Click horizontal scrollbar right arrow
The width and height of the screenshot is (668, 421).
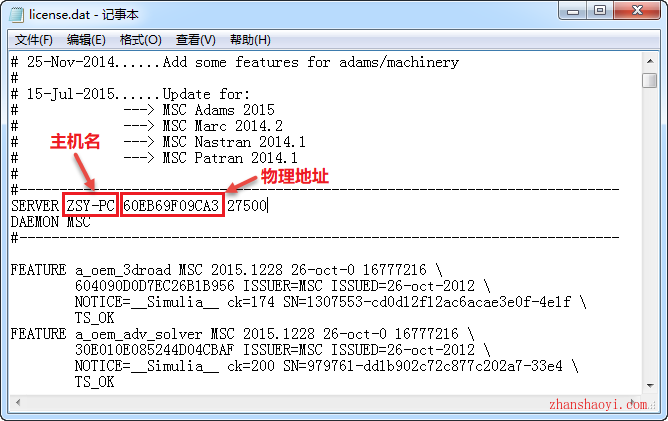pos(633,402)
